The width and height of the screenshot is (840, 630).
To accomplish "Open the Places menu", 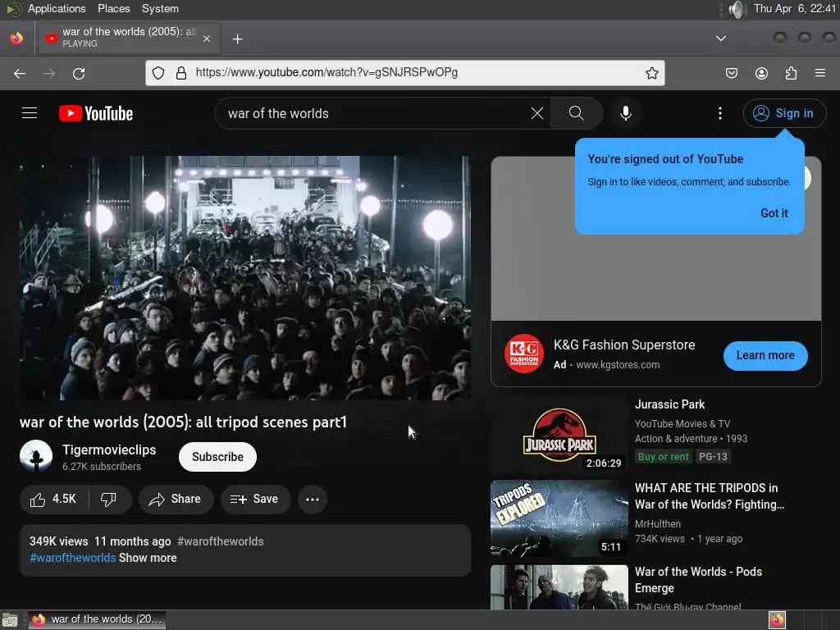I will [x=113, y=8].
